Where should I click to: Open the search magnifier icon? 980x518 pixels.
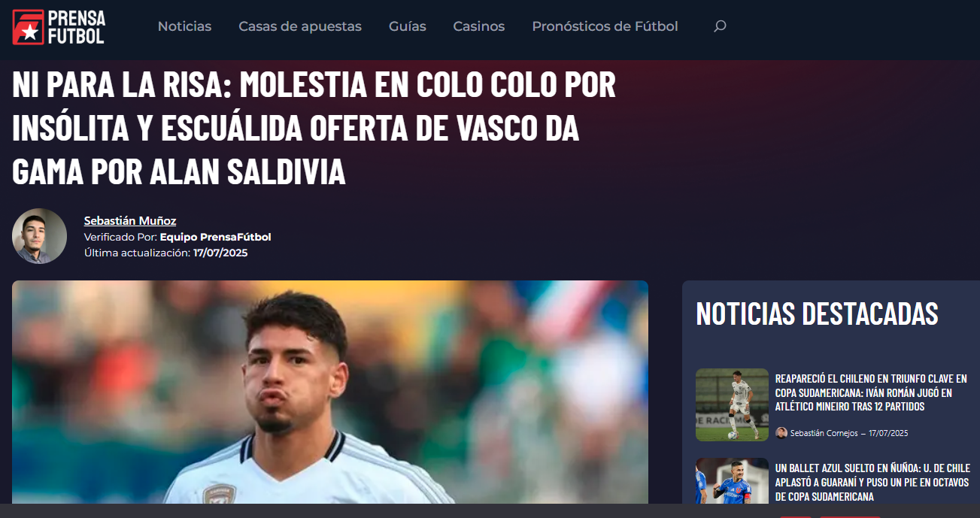tap(720, 26)
